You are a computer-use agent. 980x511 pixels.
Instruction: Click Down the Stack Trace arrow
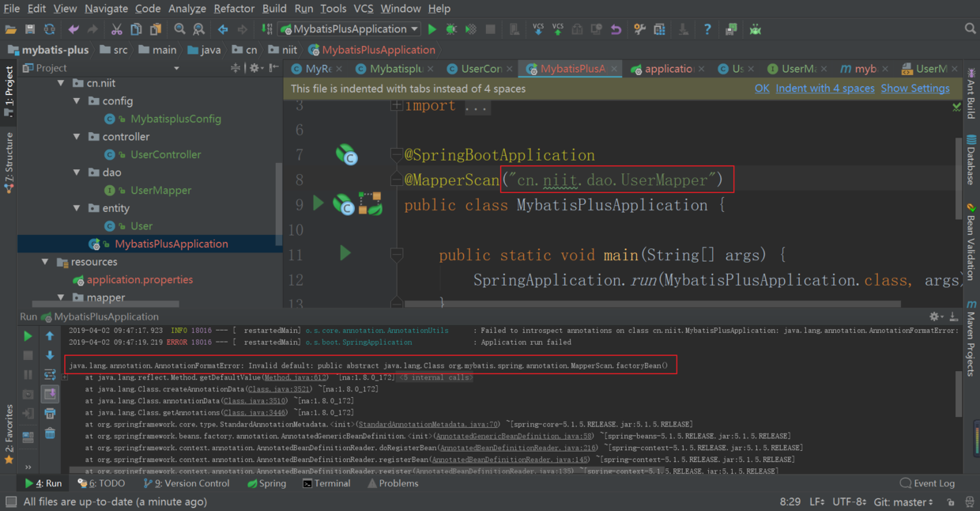pyautogui.click(x=50, y=355)
